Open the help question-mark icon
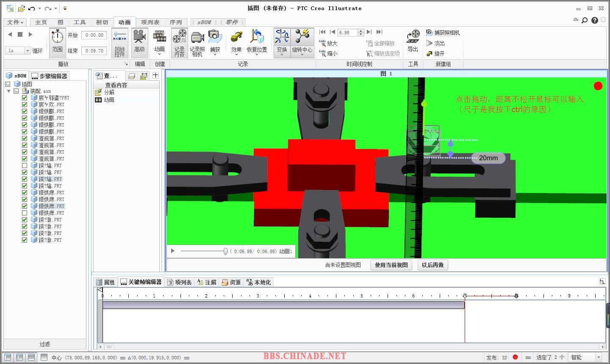 (594, 20)
